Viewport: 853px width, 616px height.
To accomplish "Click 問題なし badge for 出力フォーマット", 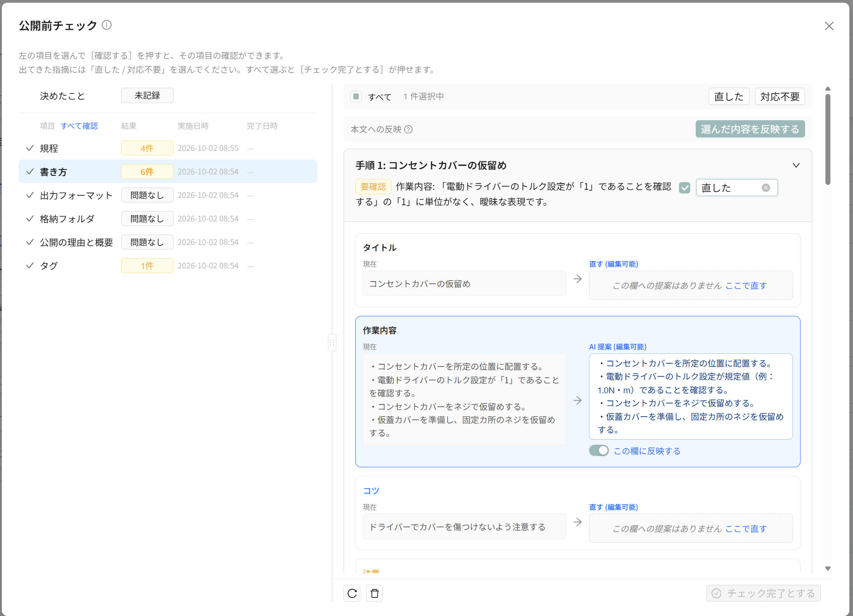I will pos(147,195).
